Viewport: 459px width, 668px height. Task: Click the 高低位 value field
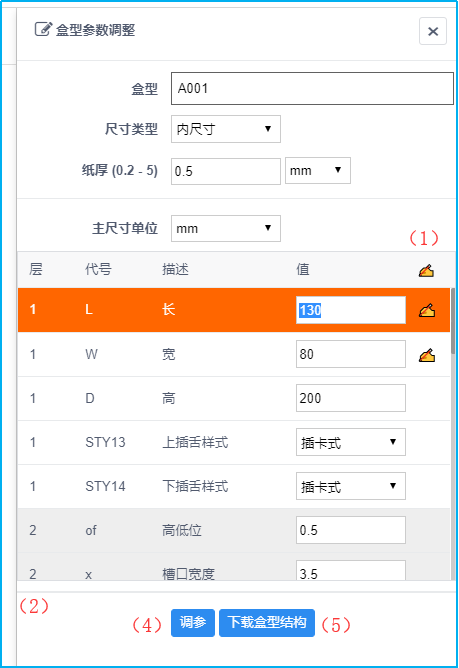point(351,530)
